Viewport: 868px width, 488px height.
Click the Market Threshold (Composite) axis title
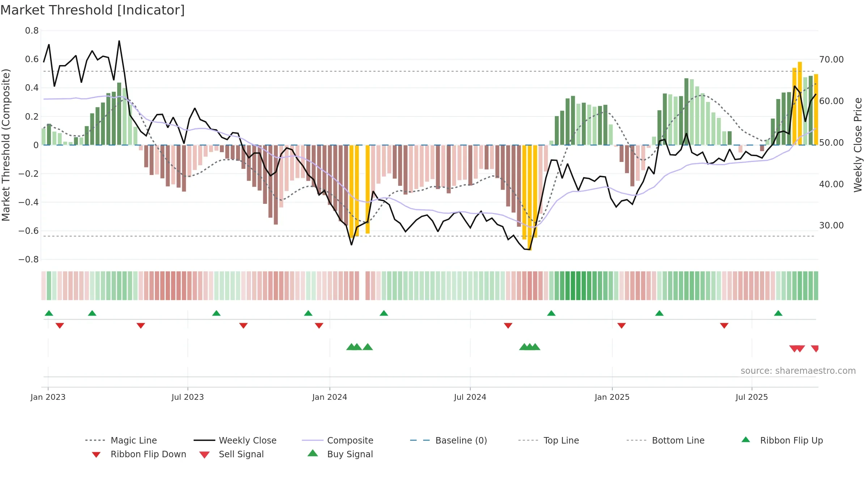tap(6, 145)
